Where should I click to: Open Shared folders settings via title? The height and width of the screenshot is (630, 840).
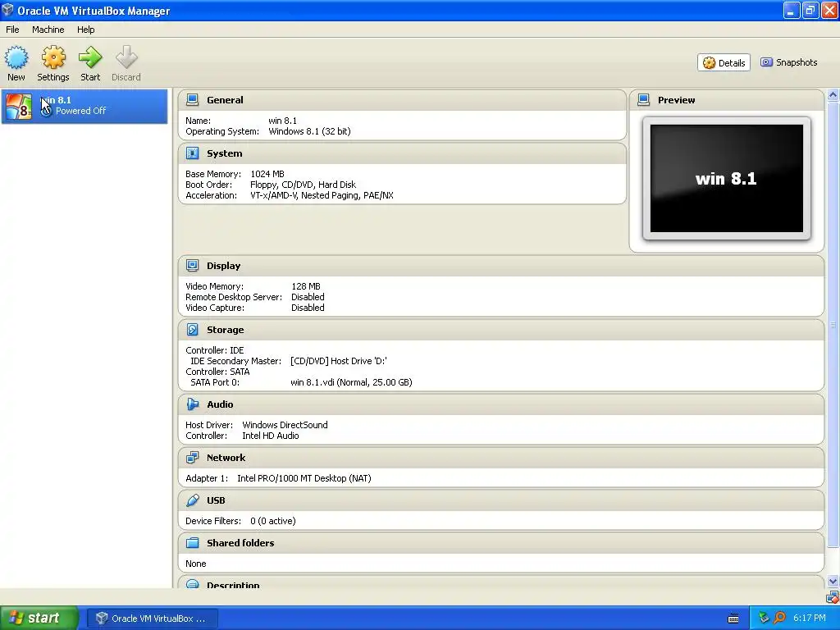(x=240, y=543)
